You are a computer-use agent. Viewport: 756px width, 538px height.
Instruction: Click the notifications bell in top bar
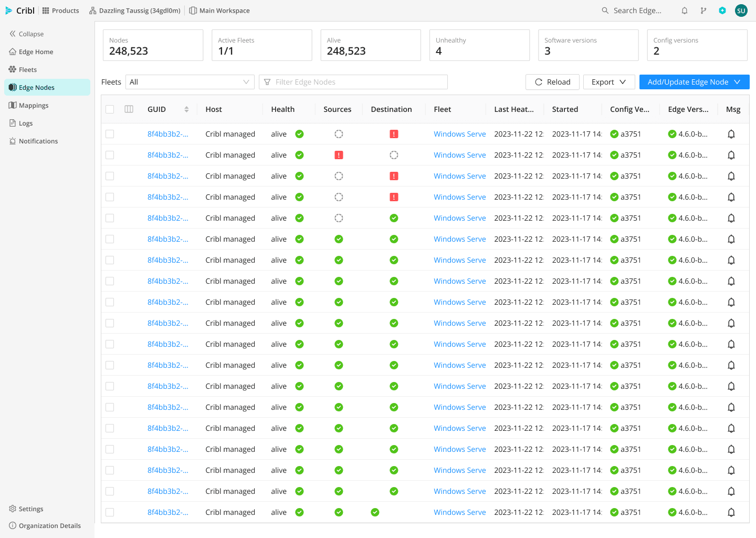click(x=685, y=11)
